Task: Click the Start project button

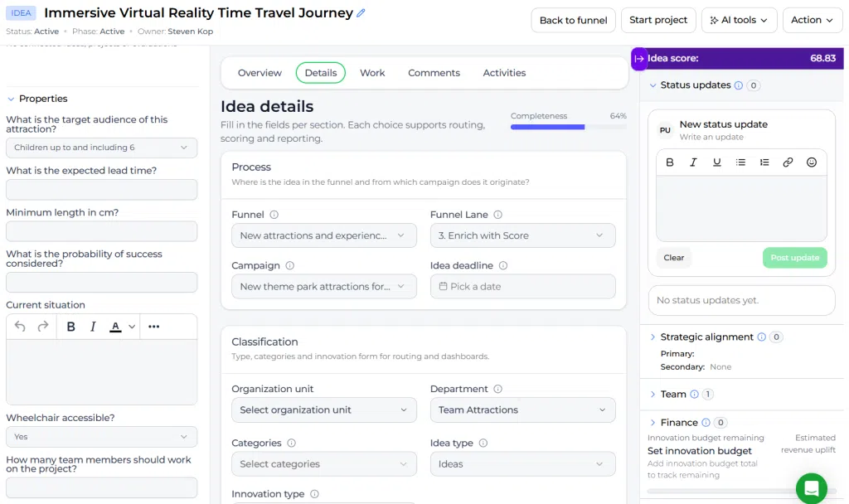Action: (657, 20)
